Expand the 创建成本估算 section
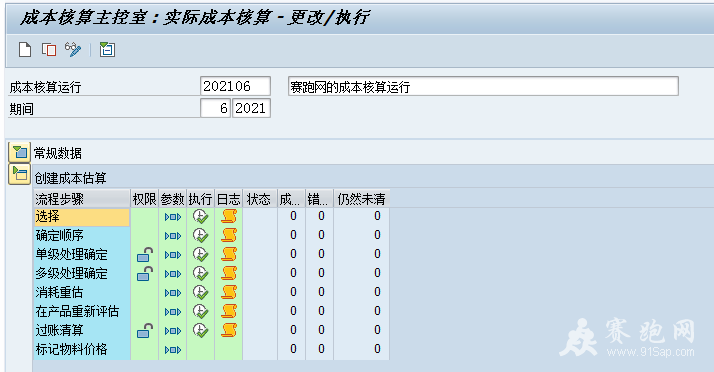The width and height of the screenshot is (714, 372). tap(19, 174)
